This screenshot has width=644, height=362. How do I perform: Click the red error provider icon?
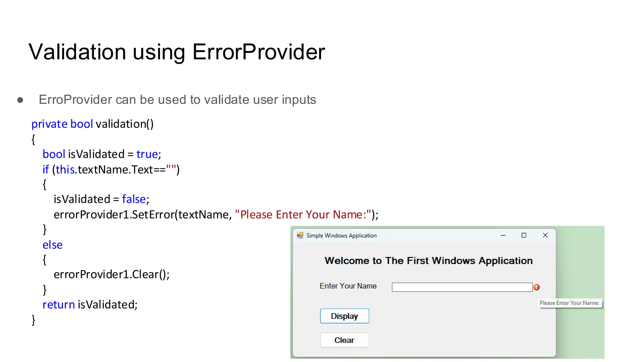536,287
